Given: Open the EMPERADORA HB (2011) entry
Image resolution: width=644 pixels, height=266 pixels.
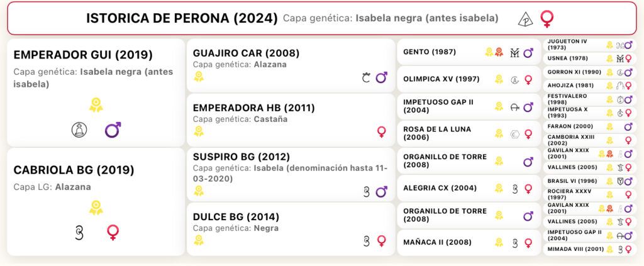Looking at the screenshot, I should (291, 120).
